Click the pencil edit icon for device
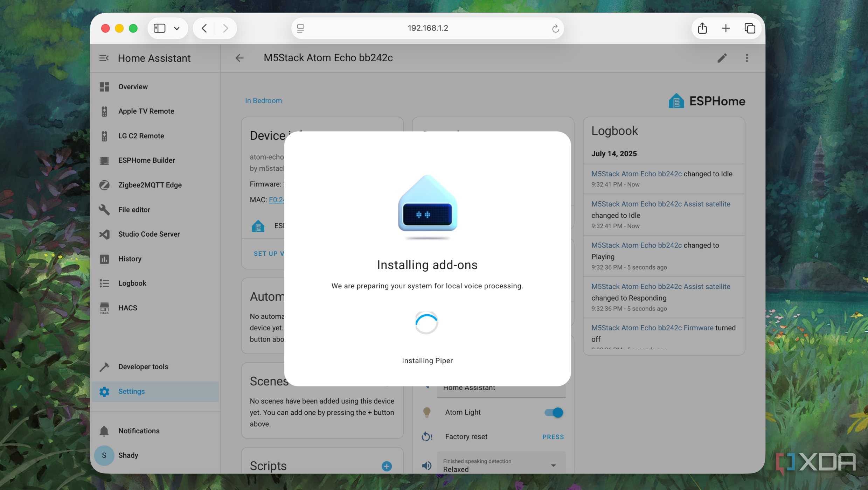 pyautogui.click(x=722, y=58)
